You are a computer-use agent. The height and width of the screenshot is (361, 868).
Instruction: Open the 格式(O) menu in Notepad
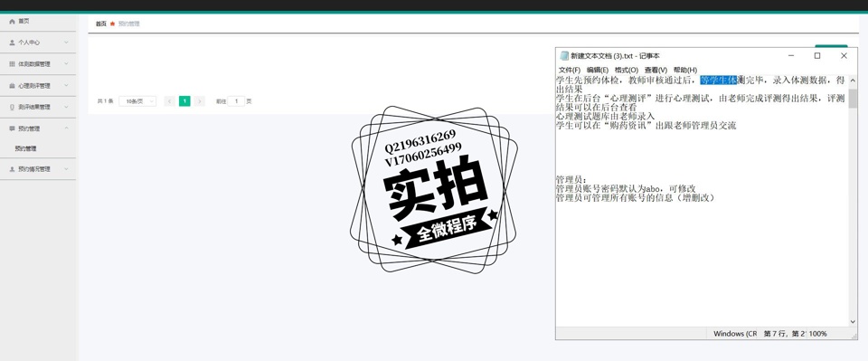coord(627,71)
